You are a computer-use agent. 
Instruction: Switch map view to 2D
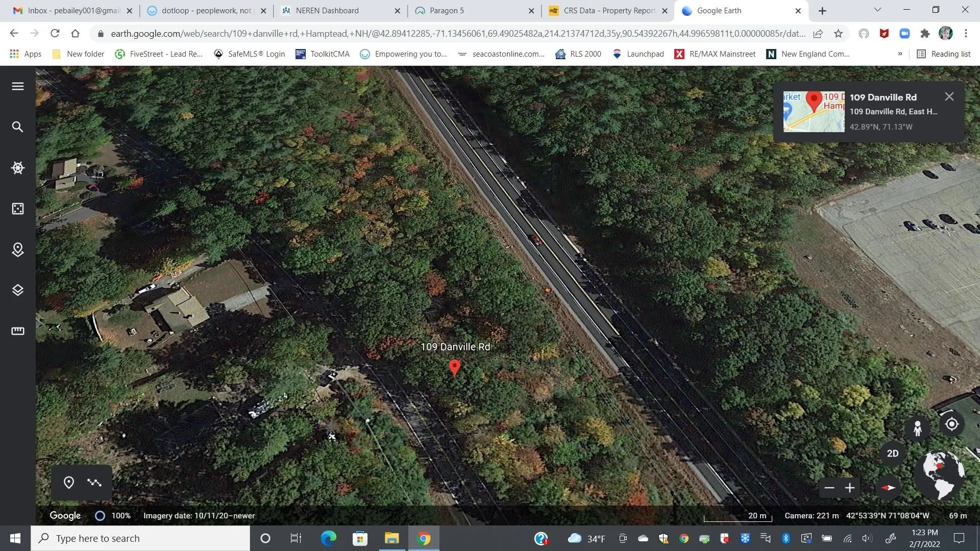click(x=893, y=454)
